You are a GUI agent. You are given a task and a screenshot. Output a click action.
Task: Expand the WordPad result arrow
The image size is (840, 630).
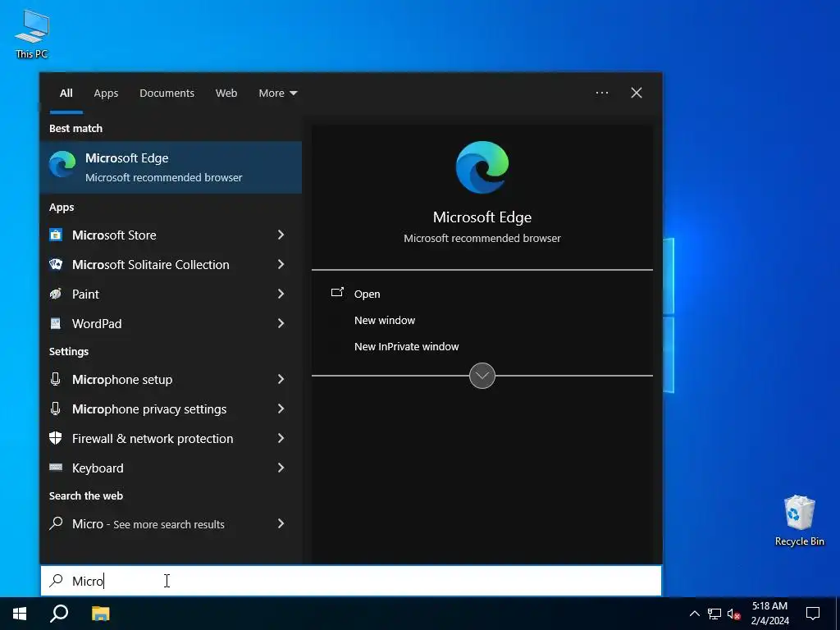(x=281, y=323)
